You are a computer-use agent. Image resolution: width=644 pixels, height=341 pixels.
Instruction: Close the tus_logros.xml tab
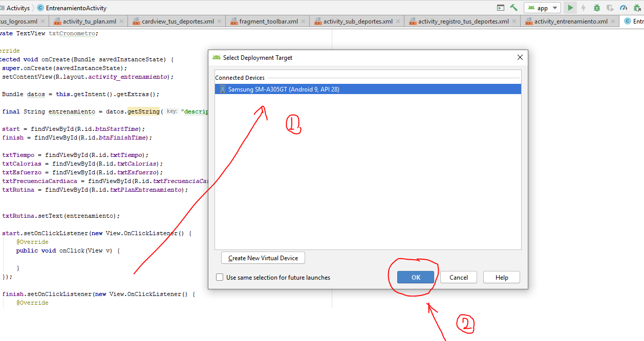(x=43, y=21)
